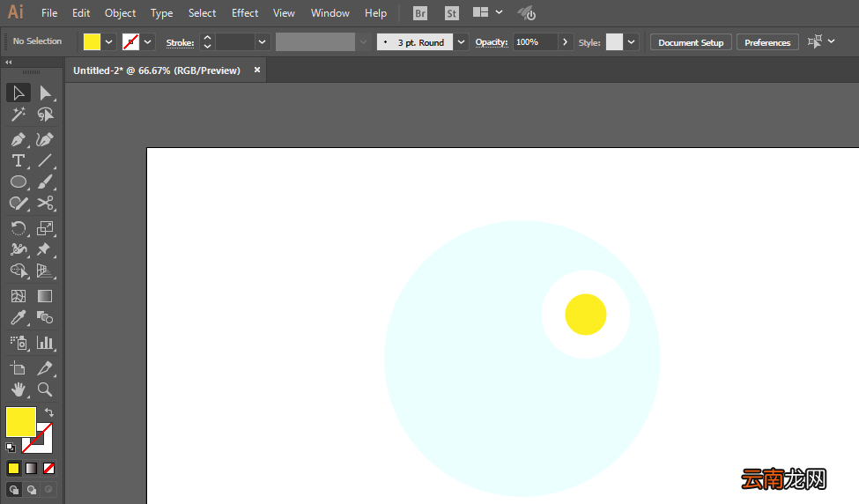Pick the Puppet Warp pin tool
Screen dimensions: 859x504
45,249
